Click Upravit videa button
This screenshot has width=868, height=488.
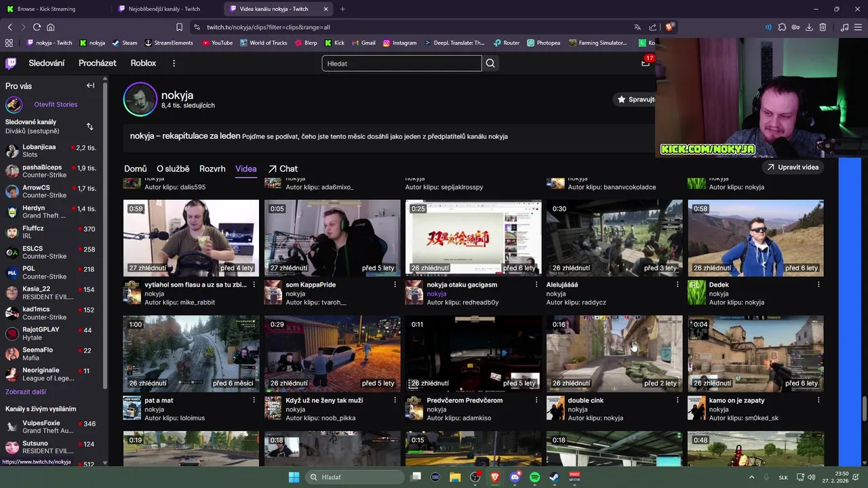pos(792,167)
